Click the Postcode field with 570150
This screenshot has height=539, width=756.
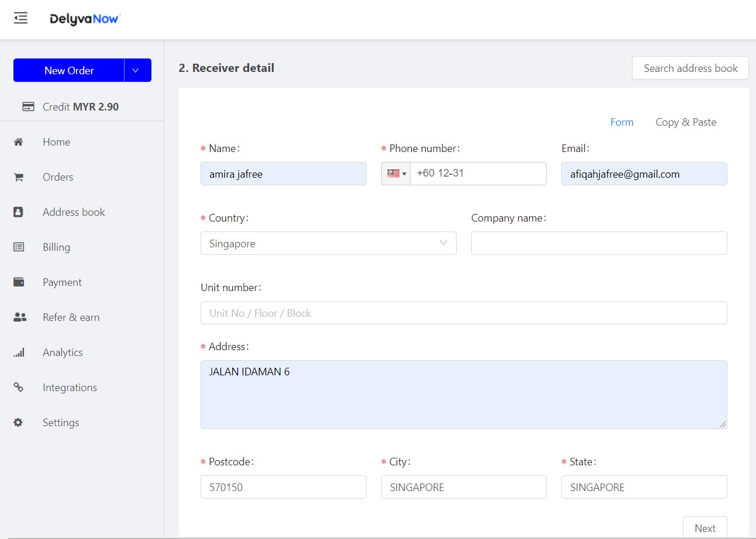pos(284,487)
